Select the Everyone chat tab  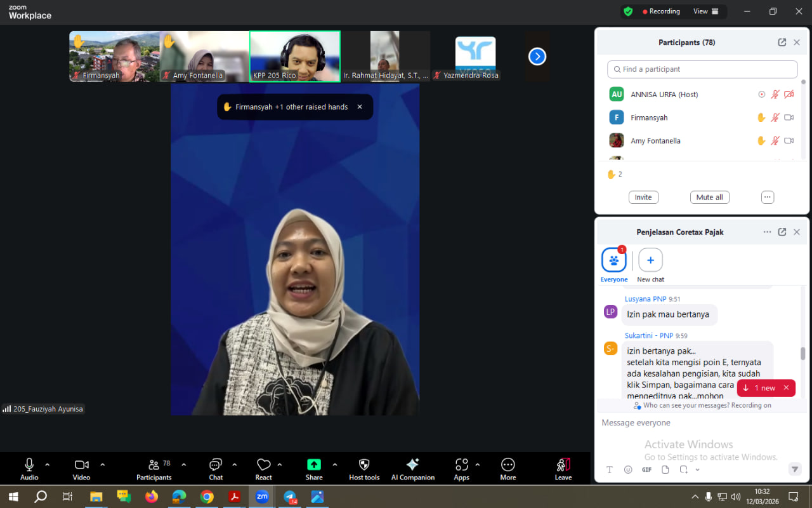point(614,265)
